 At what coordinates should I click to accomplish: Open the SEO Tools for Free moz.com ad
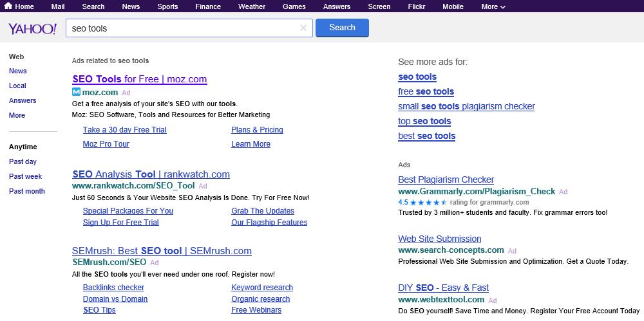pyautogui.click(x=140, y=79)
